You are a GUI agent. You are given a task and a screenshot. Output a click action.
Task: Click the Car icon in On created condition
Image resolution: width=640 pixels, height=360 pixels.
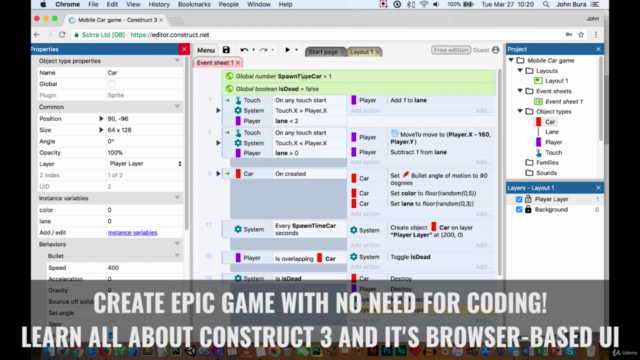point(238,173)
